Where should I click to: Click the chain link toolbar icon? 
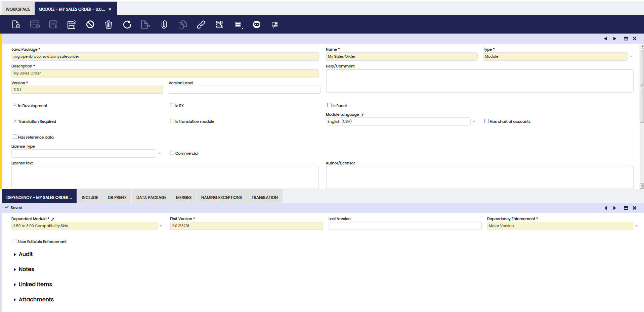(201, 24)
